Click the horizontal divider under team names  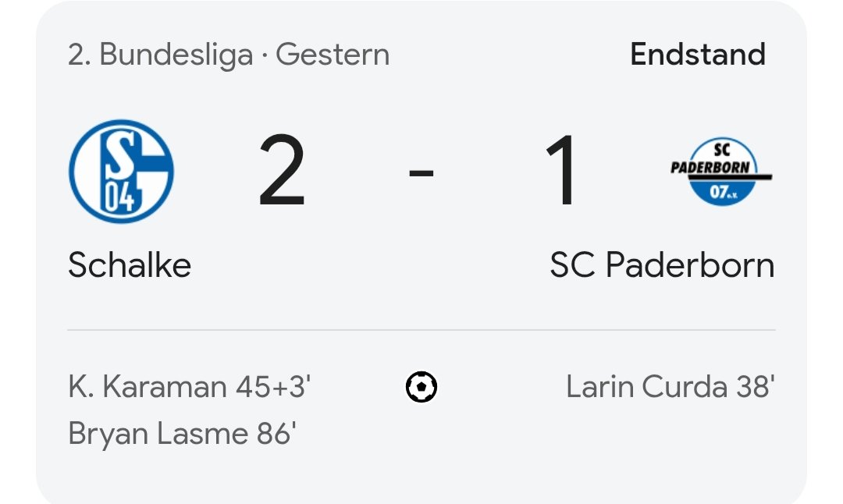pyautogui.click(x=421, y=331)
